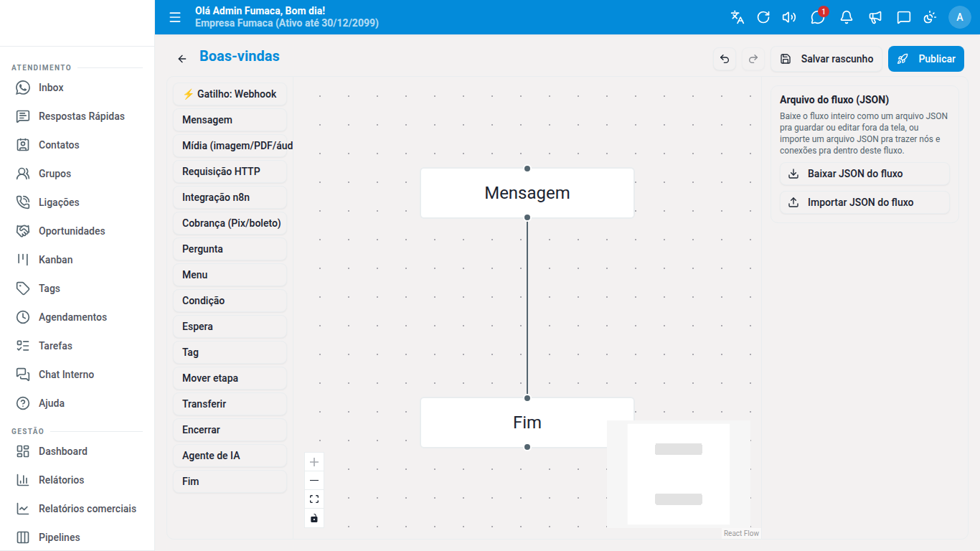Open the hamburger menu in the top bar
The image size is (980, 551).
click(175, 17)
